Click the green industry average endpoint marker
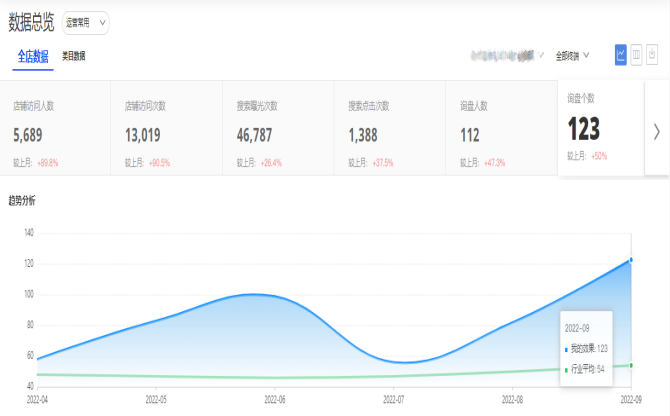Viewport: 670px width, 416px height. point(631,365)
